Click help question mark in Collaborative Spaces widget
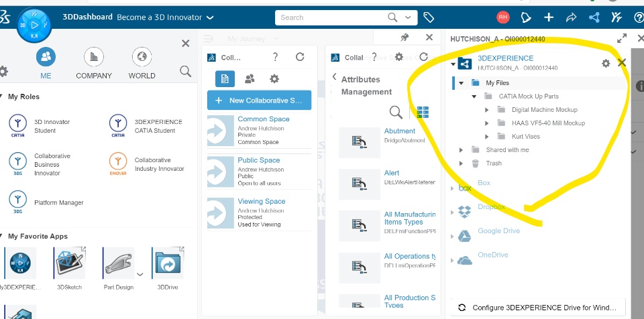This screenshot has width=644, height=319. point(275,57)
